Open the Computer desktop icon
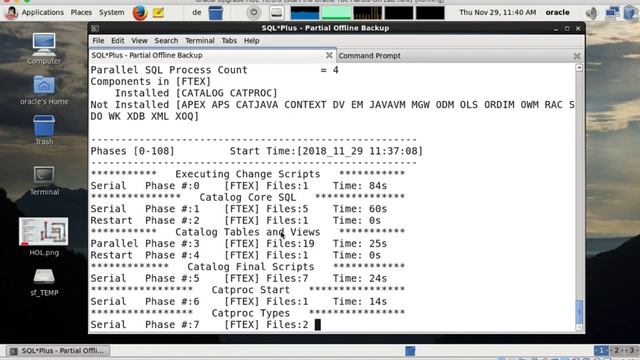The image size is (640, 360). click(44, 49)
